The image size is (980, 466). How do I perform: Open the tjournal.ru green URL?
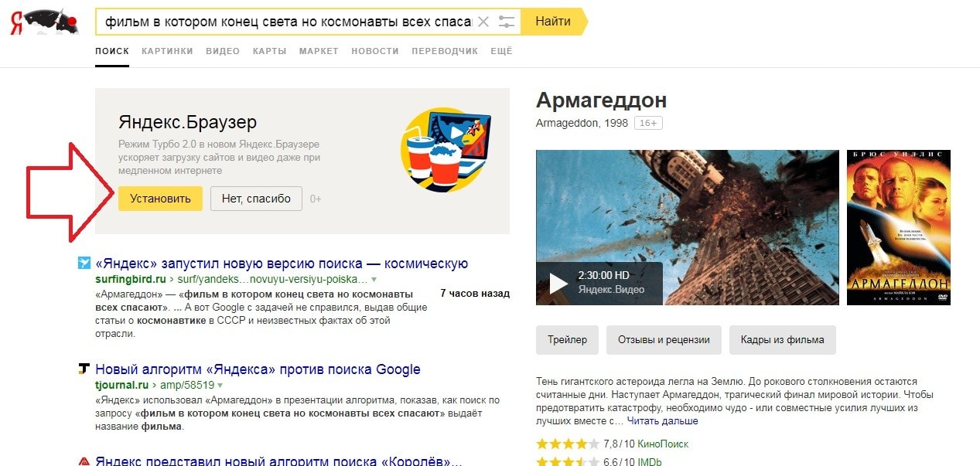154,385
